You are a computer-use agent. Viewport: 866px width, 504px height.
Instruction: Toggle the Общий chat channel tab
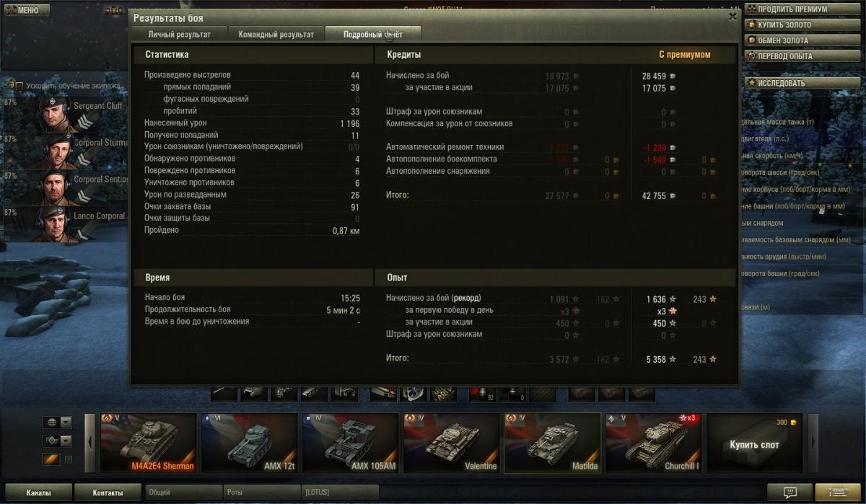183,492
